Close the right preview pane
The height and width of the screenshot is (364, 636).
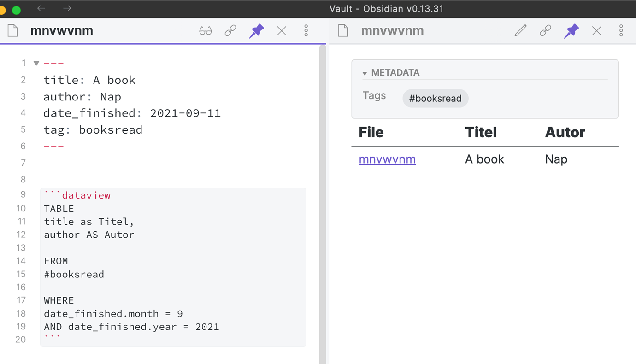pyautogui.click(x=596, y=31)
